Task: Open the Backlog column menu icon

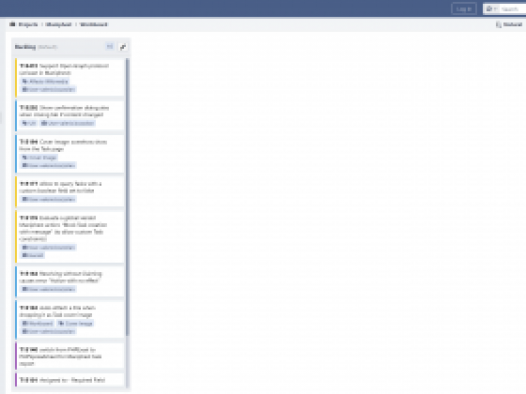Action: [x=110, y=47]
